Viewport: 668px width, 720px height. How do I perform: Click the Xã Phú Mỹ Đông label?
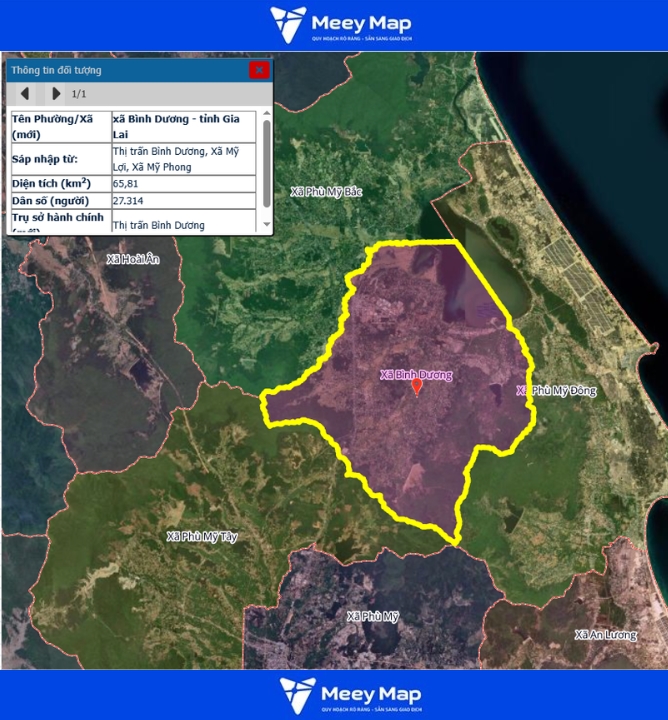[556, 390]
